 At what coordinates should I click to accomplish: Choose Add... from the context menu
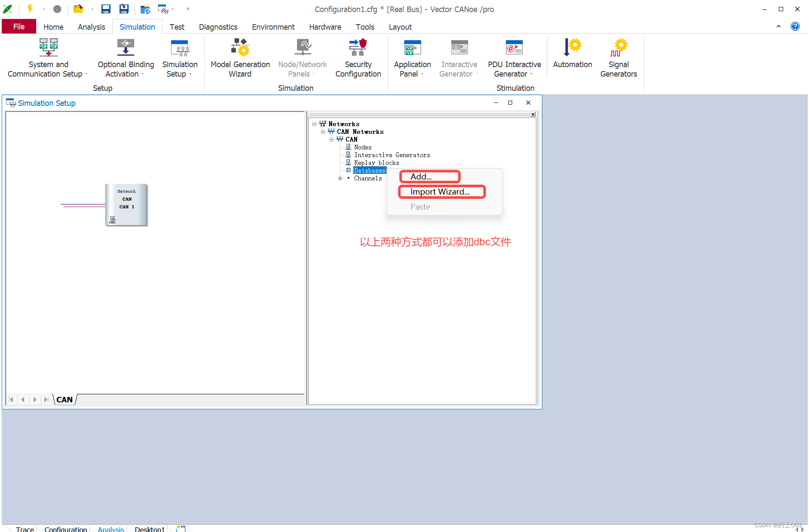(x=445, y=176)
